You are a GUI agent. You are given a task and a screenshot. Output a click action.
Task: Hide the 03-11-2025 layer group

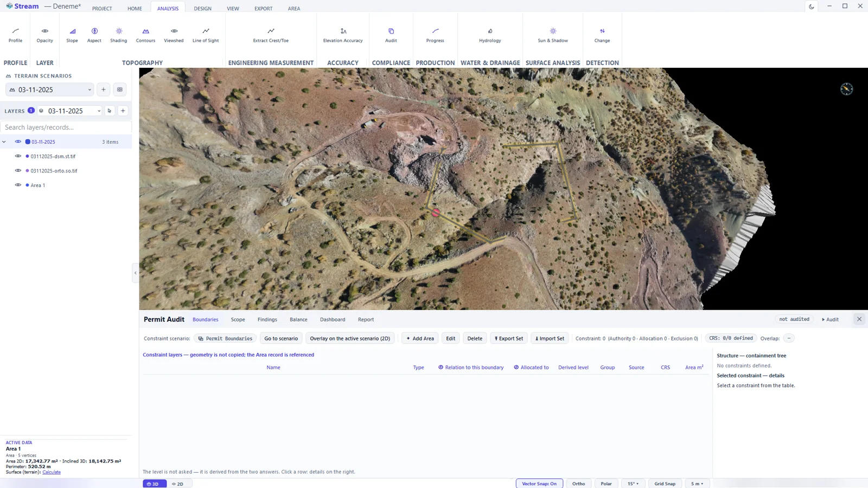tap(18, 142)
